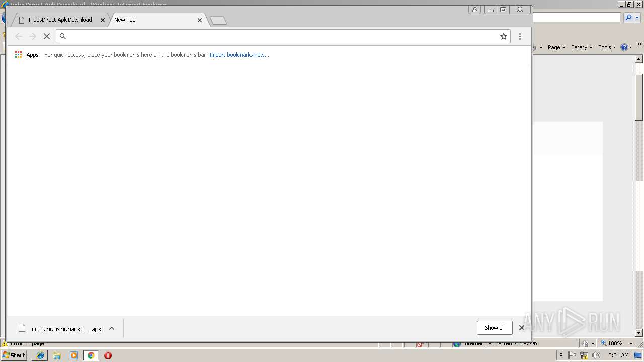Click the IE popup blocker status icon
Image resolution: width=644 pixels, height=362 pixels.
click(x=420, y=344)
